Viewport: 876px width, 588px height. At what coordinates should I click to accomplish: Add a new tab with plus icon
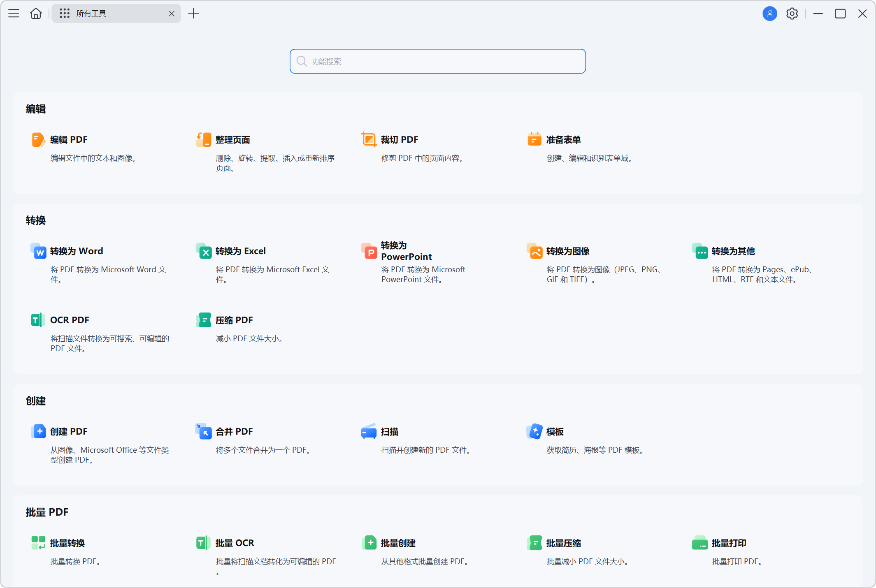coord(193,14)
